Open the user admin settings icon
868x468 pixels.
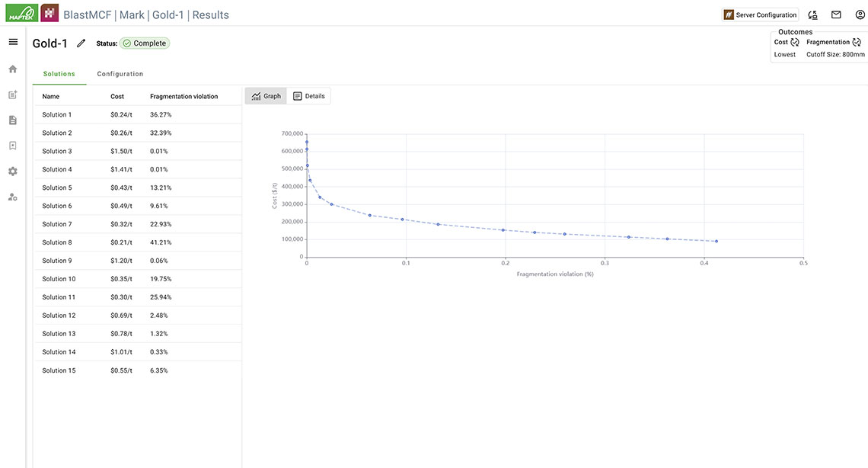click(13, 197)
